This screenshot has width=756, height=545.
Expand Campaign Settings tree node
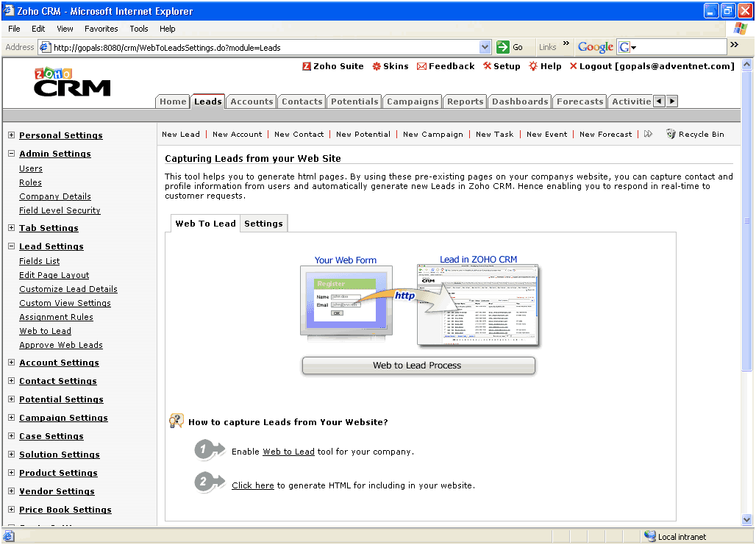pyautogui.click(x=11, y=417)
